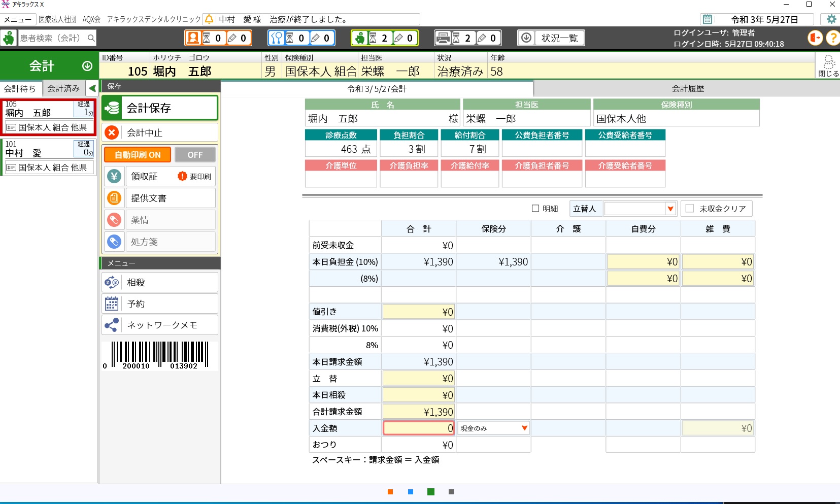840x504 pixels.
Task: Open the orange reception queue status icon
Action: click(x=193, y=38)
